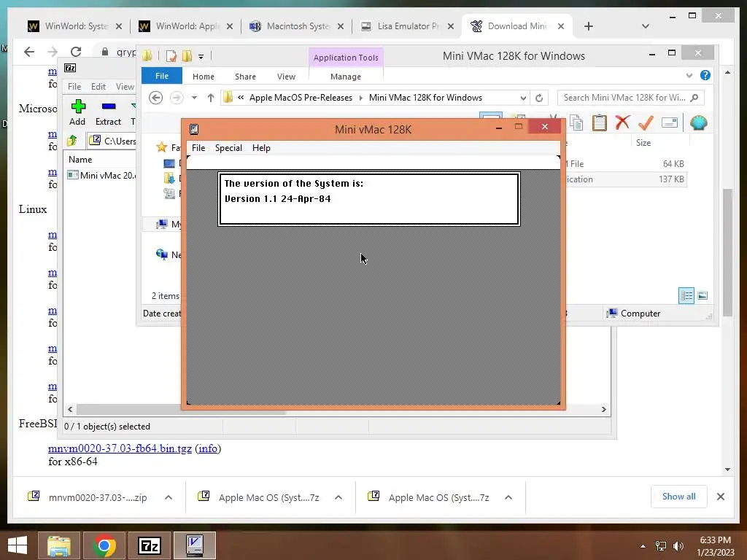Image resolution: width=747 pixels, height=560 pixels.
Task: Switch to the Share ribbon tab
Action: (x=245, y=77)
